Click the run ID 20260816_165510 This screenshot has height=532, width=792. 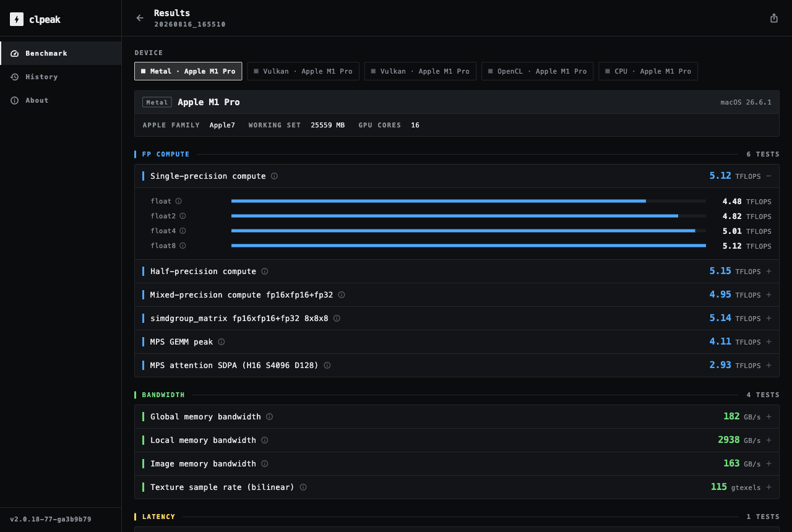pyautogui.click(x=189, y=25)
